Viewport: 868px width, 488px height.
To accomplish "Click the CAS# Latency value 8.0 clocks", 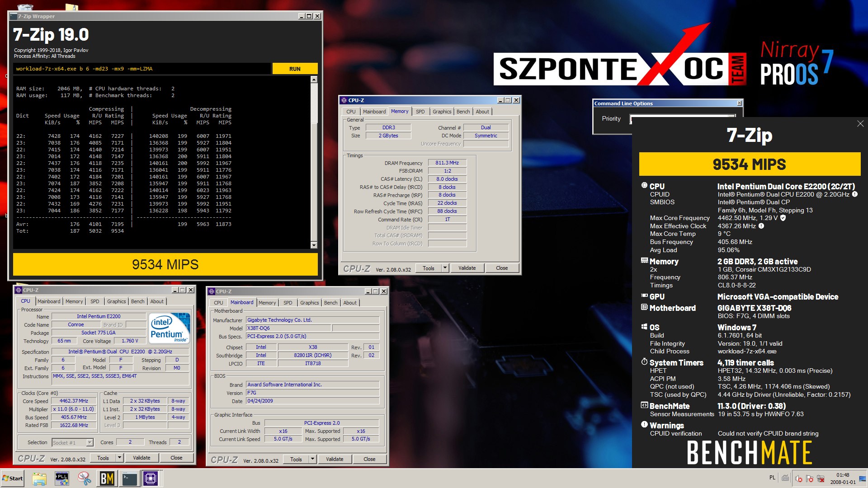I will pyautogui.click(x=447, y=179).
